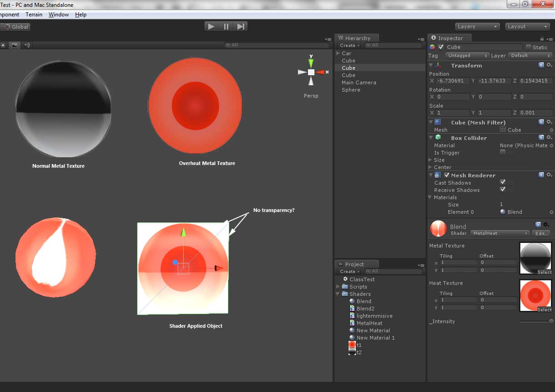The width and height of the screenshot is (555, 392).
Task: Enable the Static checkbox for Cube
Action: point(529,47)
